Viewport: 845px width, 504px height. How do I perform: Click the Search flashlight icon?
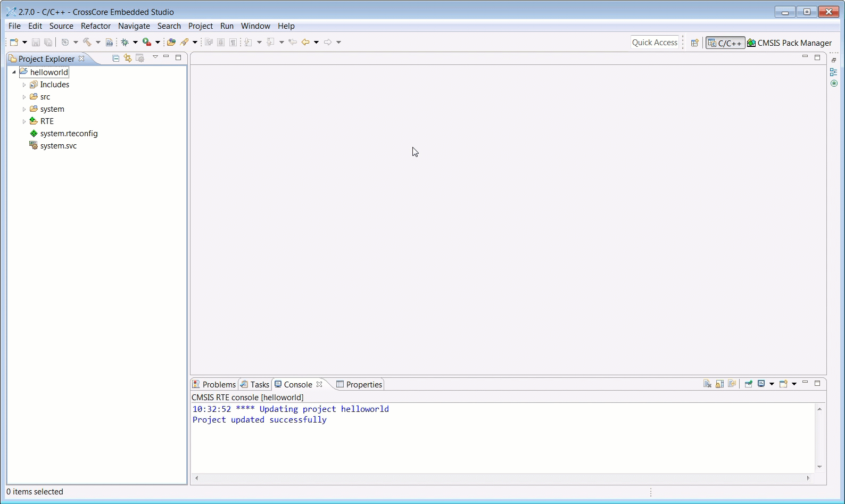[x=185, y=42]
